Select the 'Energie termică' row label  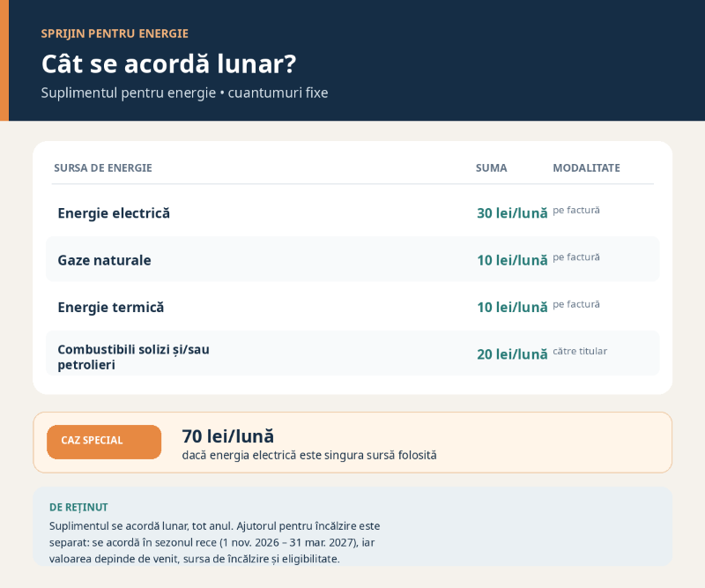pos(111,308)
